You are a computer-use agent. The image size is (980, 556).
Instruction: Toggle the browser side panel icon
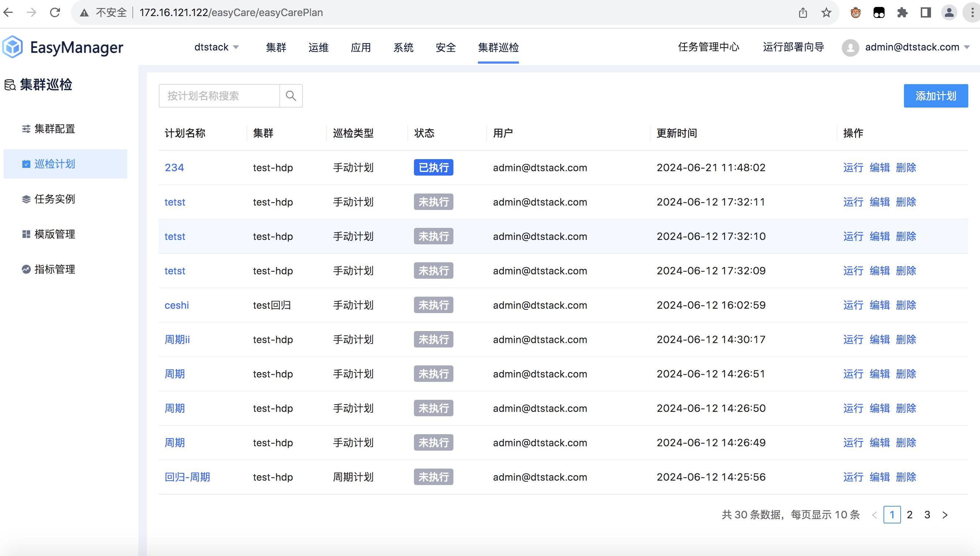(926, 12)
